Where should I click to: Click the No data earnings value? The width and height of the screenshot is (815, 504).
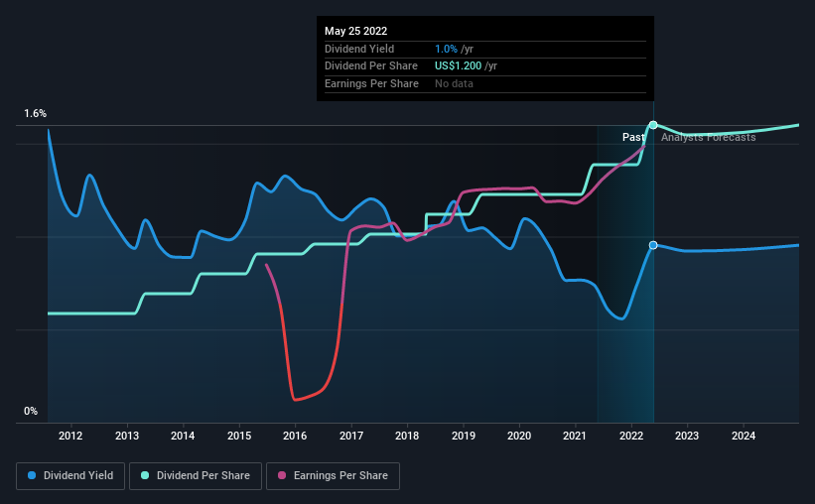[x=455, y=83]
